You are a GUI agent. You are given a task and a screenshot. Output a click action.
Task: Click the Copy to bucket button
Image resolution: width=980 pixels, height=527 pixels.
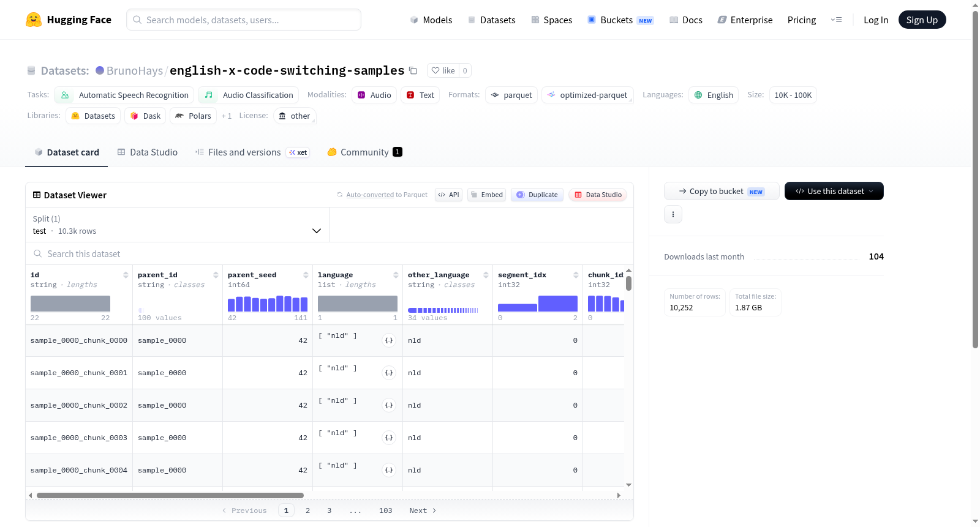pyautogui.click(x=722, y=191)
